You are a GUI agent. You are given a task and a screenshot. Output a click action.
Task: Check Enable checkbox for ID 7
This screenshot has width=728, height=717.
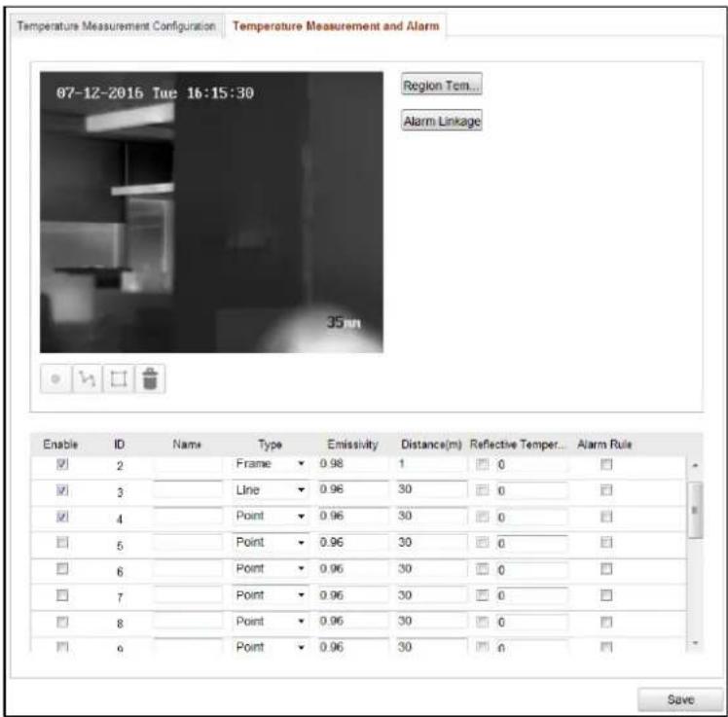click(62, 595)
